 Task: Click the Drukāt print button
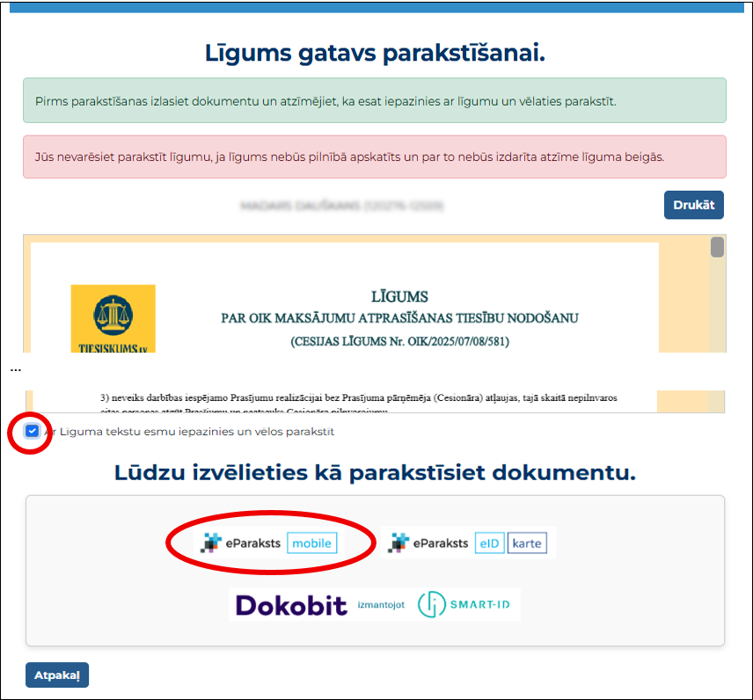click(x=693, y=205)
